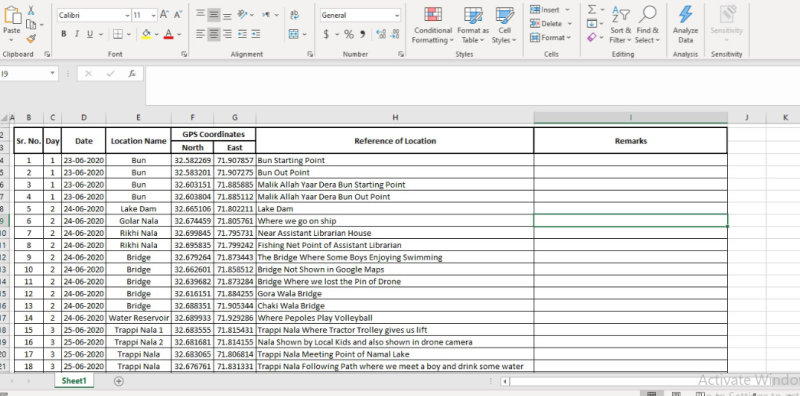The image size is (800, 396).
Task: Toggle Bold formatting
Action: click(x=64, y=34)
